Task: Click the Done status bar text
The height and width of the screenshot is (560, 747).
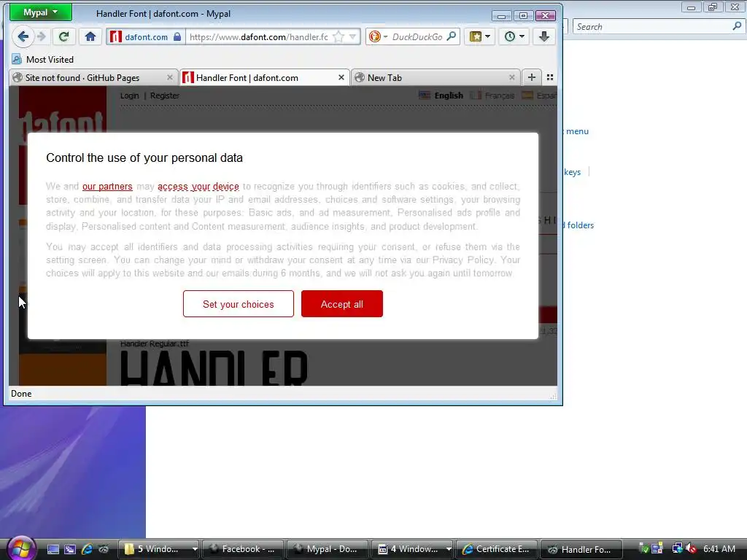Action: [21, 394]
